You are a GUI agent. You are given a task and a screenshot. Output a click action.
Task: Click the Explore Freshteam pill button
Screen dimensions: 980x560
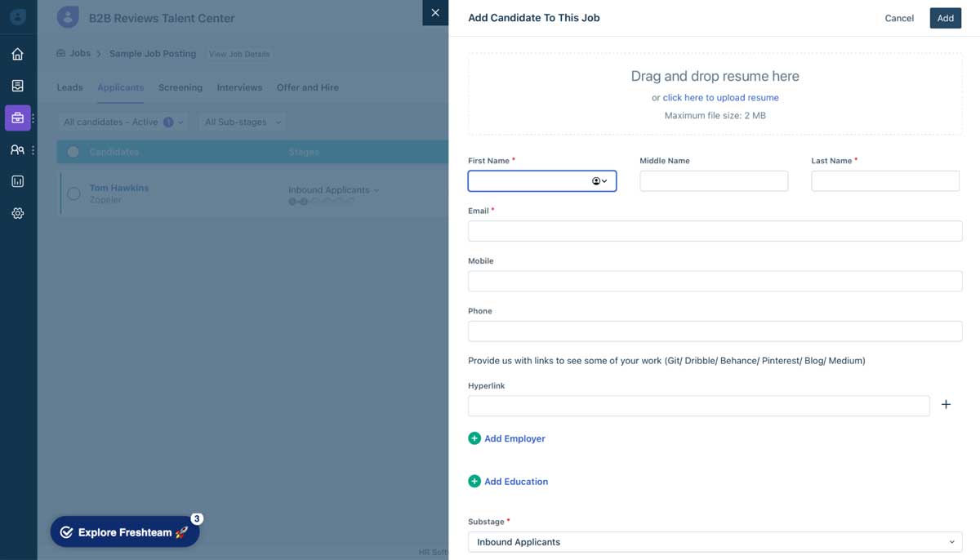124,531
